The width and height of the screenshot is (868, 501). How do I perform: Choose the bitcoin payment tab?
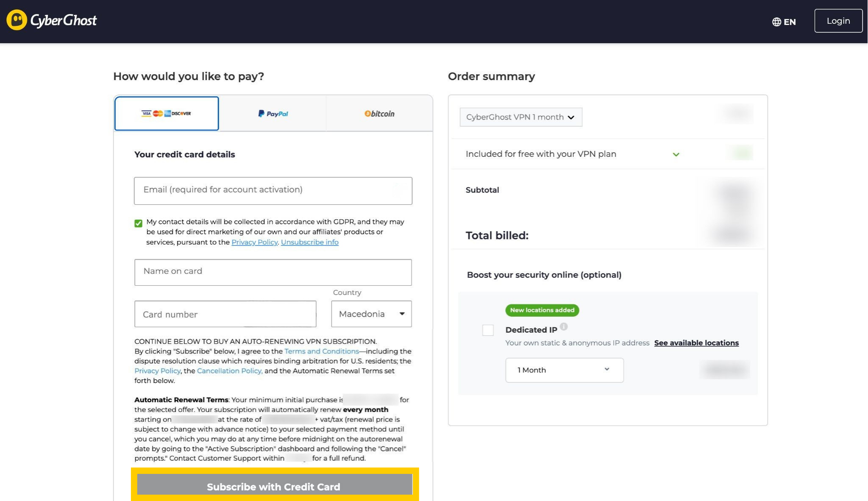[x=379, y=114]
